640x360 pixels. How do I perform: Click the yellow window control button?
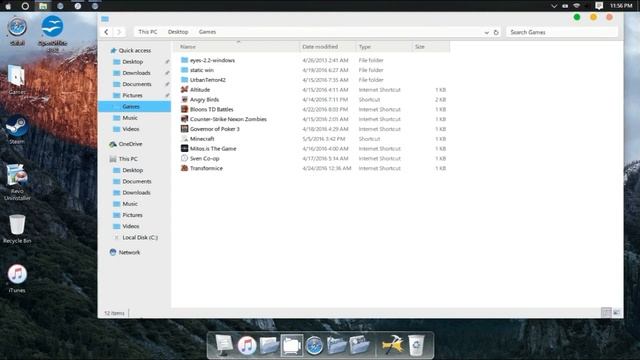pyautogui.click(x=593, y=17)
